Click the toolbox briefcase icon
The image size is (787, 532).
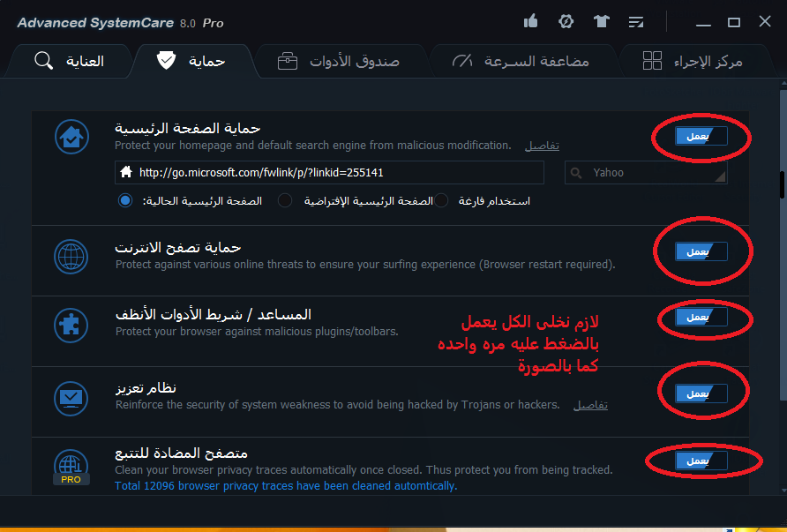click(x=288, y=61)
